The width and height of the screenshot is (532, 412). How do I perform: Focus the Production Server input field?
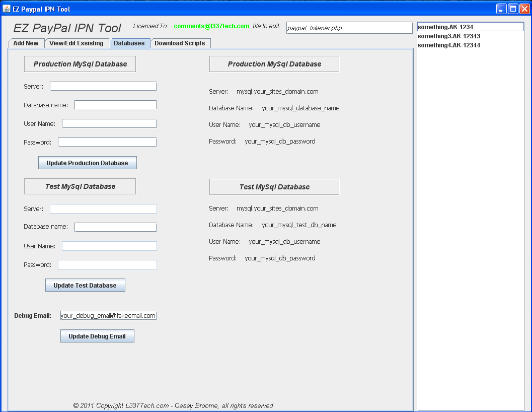103,86
